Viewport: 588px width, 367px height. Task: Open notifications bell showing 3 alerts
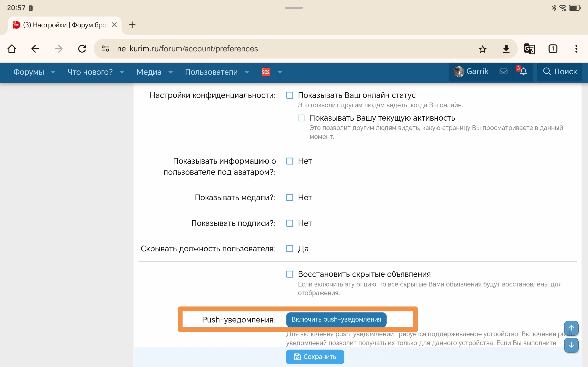pos(523,72)
